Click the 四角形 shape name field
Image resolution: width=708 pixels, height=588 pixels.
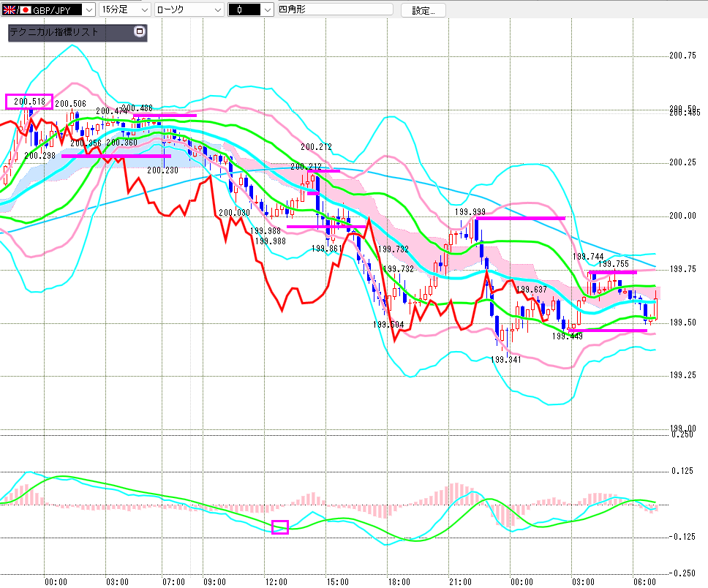pos(334,10)
